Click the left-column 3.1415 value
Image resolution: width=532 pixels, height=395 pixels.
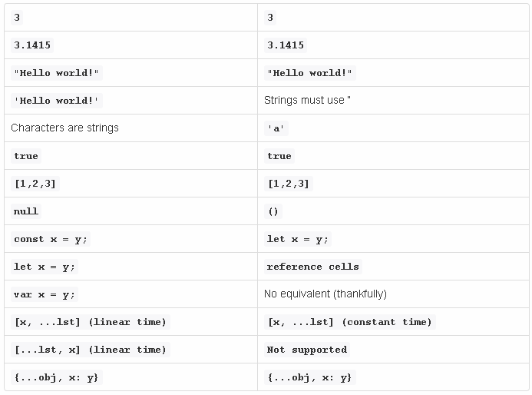pyautogui.click(x=32, y=45)
